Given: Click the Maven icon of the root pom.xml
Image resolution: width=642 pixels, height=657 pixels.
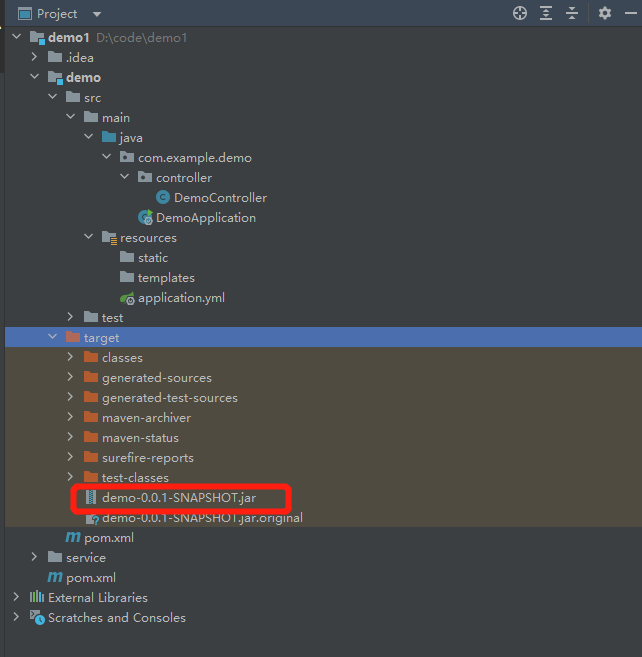Looking at the screenshot, I should click(55, 577).
